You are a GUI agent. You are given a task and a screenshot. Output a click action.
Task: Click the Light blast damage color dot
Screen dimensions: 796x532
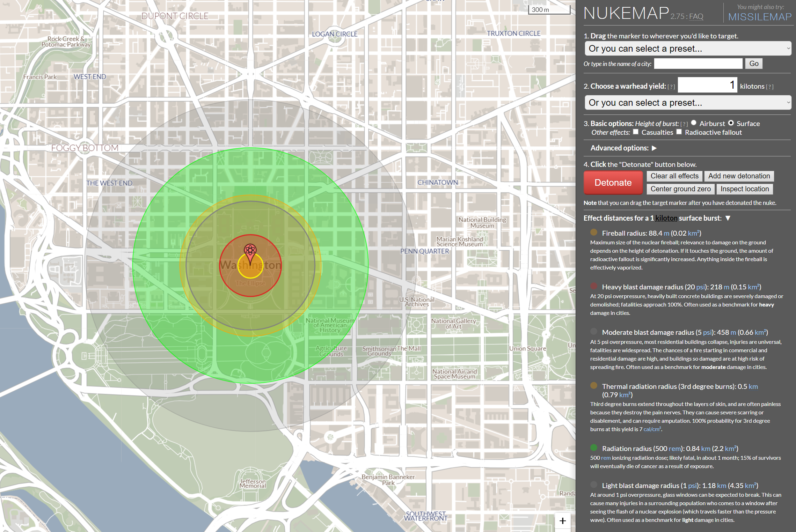[593, 485]
